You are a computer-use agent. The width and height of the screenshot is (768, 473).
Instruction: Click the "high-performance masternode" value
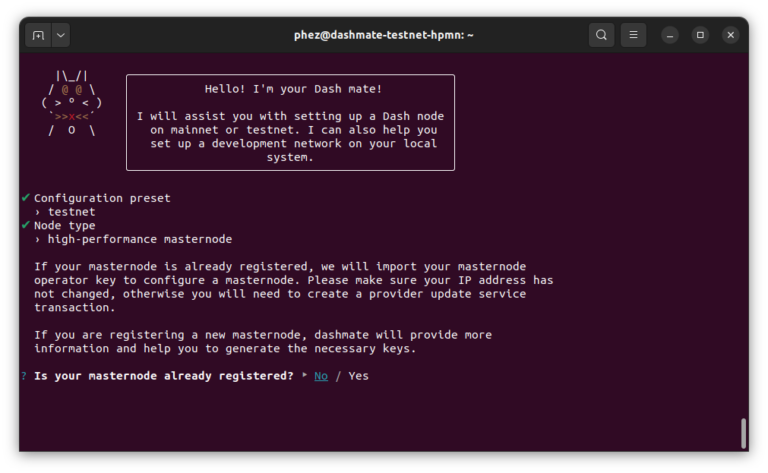point(139,239)
